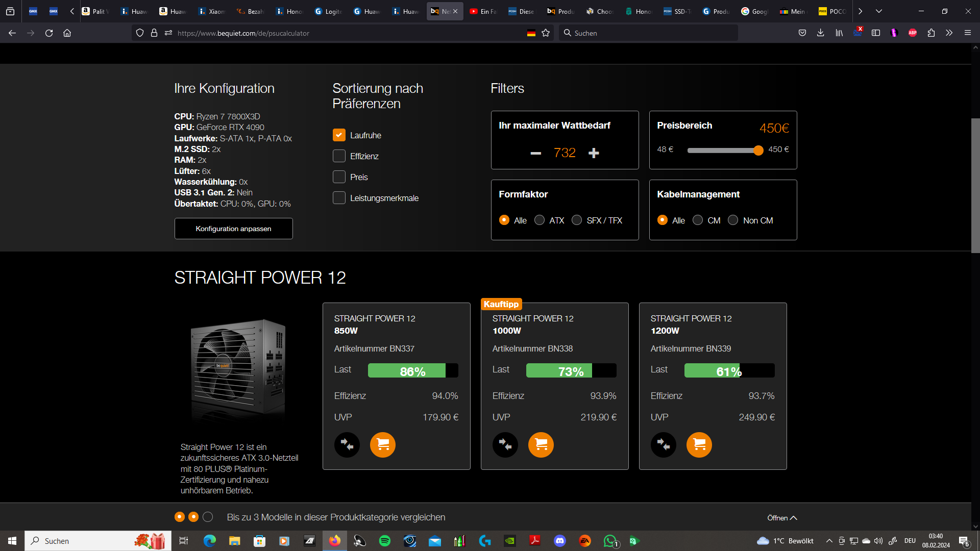Bookmark page with star icon
Image resolution: width=980 pixels, height=551 pixels.
tap(546, 33)
